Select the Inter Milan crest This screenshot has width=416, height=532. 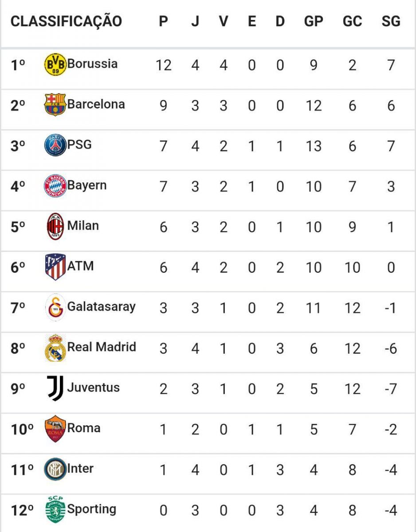[x=55, y=469]
